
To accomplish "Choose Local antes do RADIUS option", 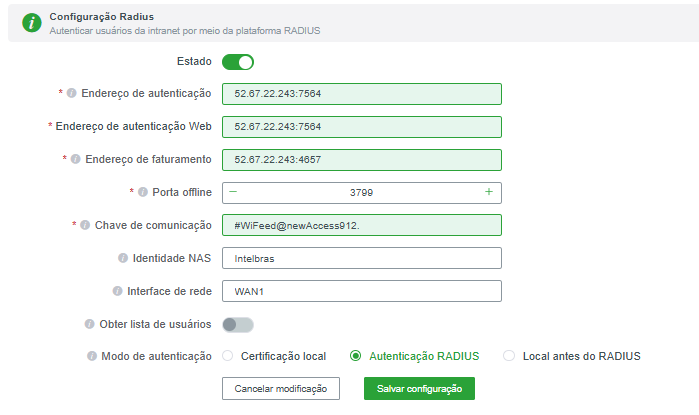I will (509, 356).
